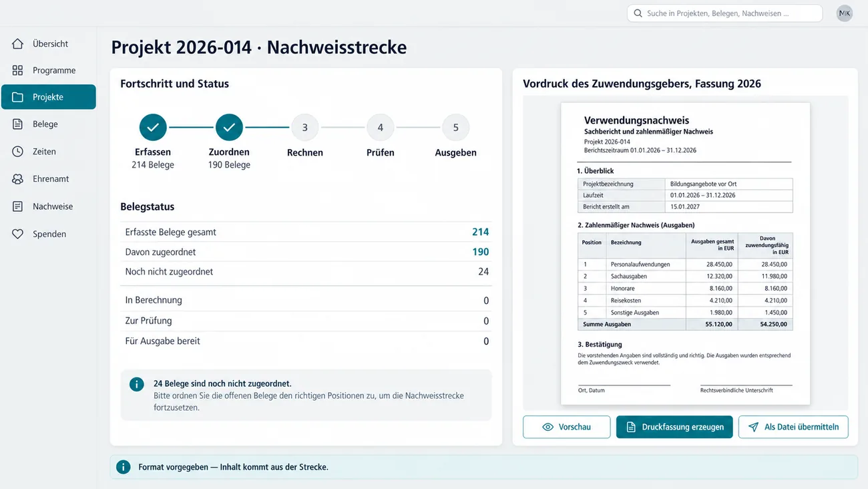This screenshot has width=868, height=489.
Task: Click the 'Reisekosten' row in the preview table
Action: [685, 301]
